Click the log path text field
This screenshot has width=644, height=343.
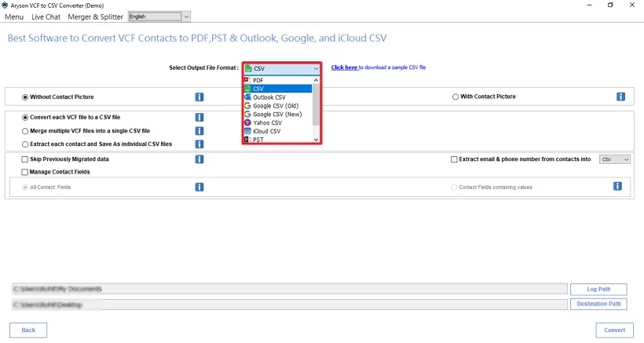point(290,289)
